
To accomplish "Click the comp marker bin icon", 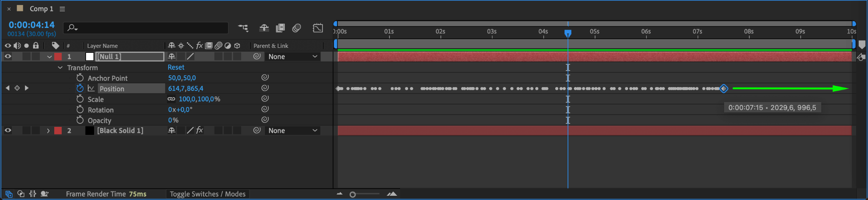I will [x=862, y=44].
